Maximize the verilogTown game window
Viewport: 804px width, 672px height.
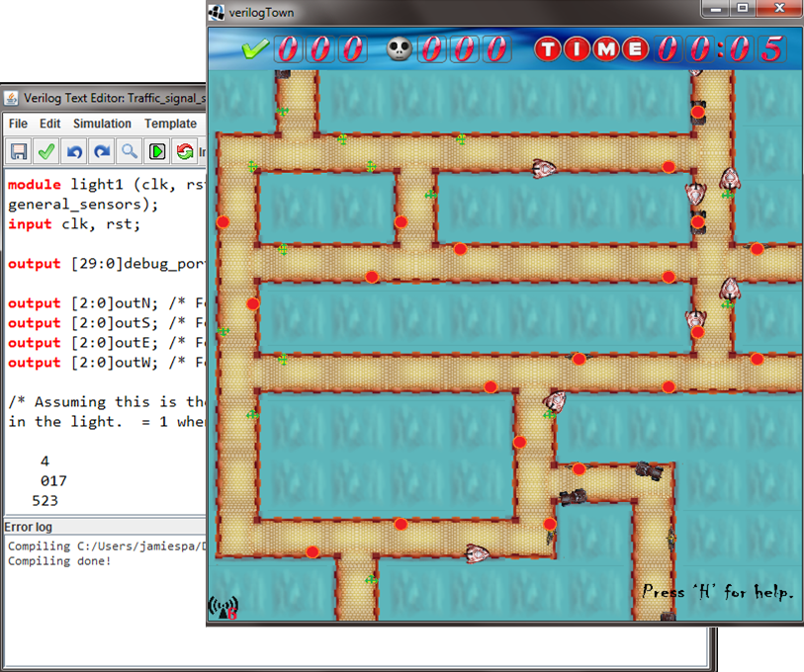pyautogui.click(x=742, y=10)
